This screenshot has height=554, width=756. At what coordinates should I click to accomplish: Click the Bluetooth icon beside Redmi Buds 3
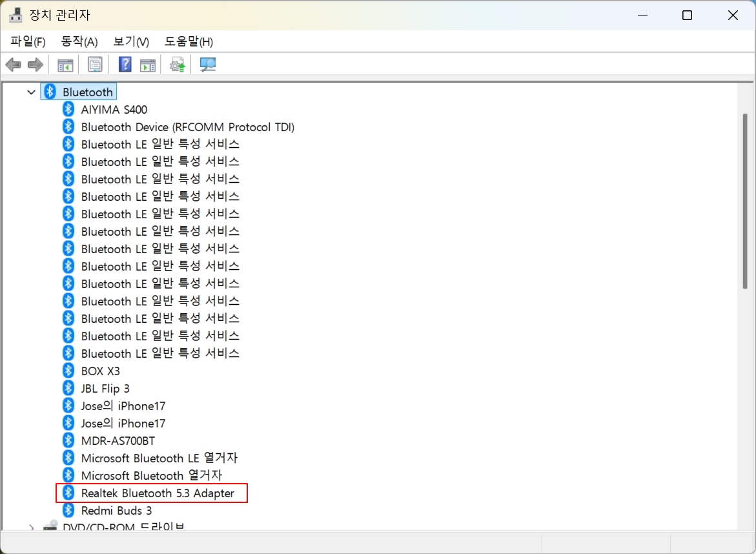(x=68, y=510)
